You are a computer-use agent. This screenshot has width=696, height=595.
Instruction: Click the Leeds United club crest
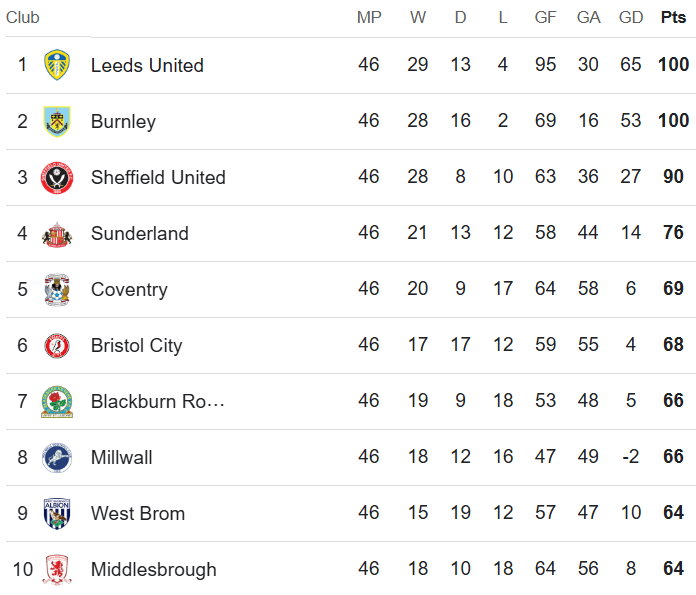[57, 65]
